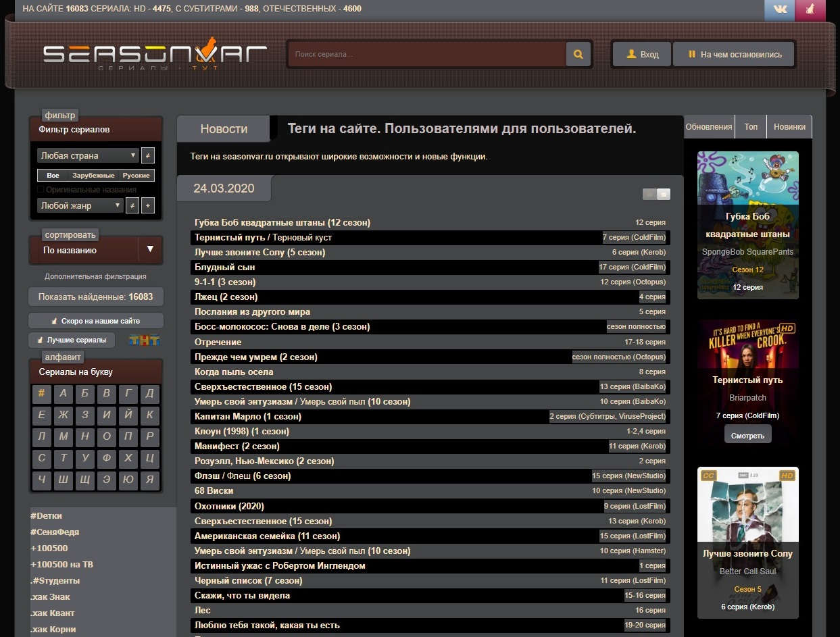Switch filter to Зарубежные series

[93, 175]
